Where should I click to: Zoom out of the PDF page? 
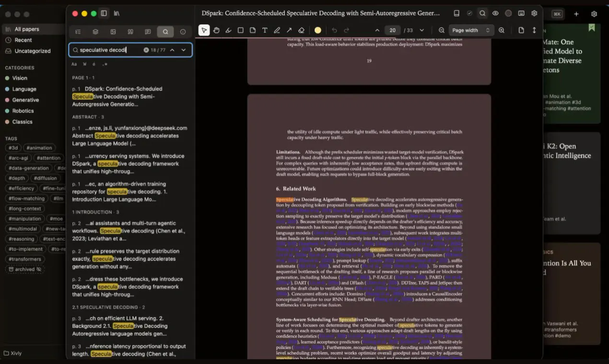point(442,30)
